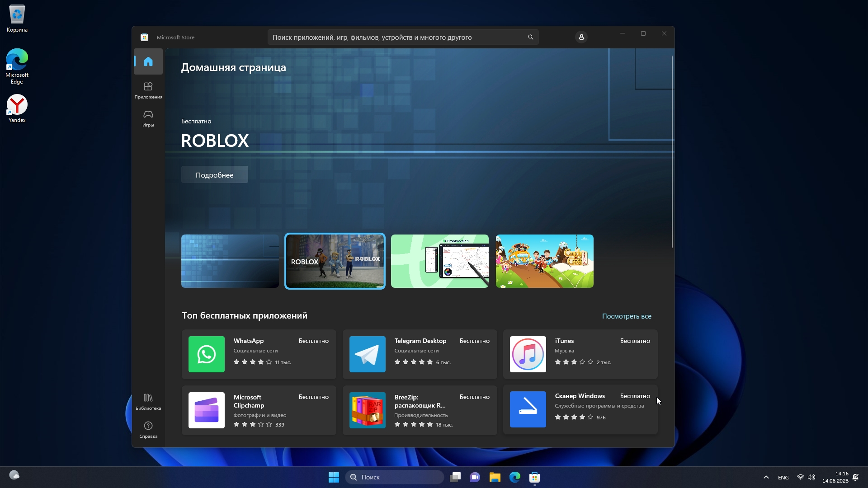Open the Windows Start menu button
The image size is (868, 488).
pos(334,477)
